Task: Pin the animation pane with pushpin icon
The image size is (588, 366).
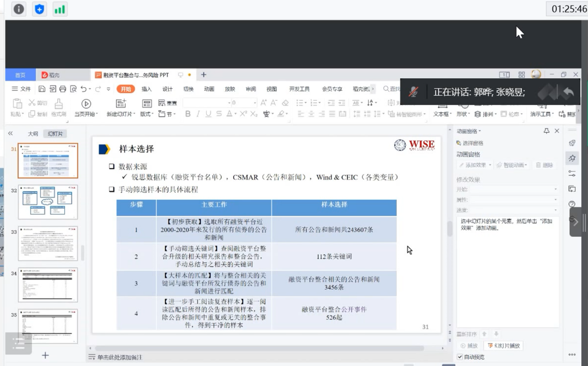Action: (546, 131)
